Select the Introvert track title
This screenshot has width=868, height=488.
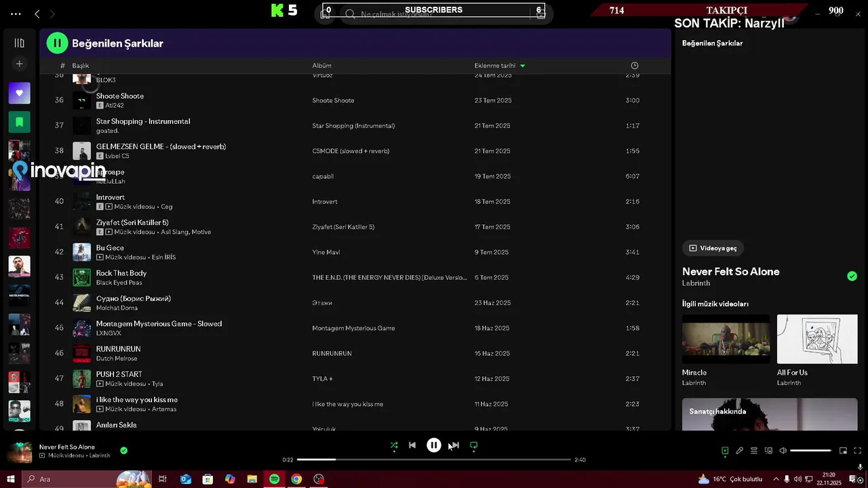(x=111, y=197)
